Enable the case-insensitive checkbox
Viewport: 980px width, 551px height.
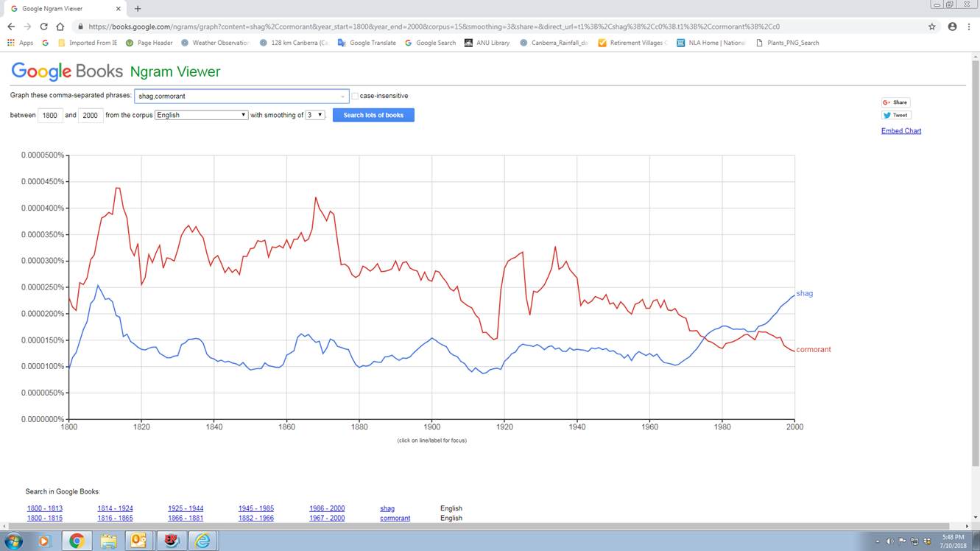coord(355,96)
